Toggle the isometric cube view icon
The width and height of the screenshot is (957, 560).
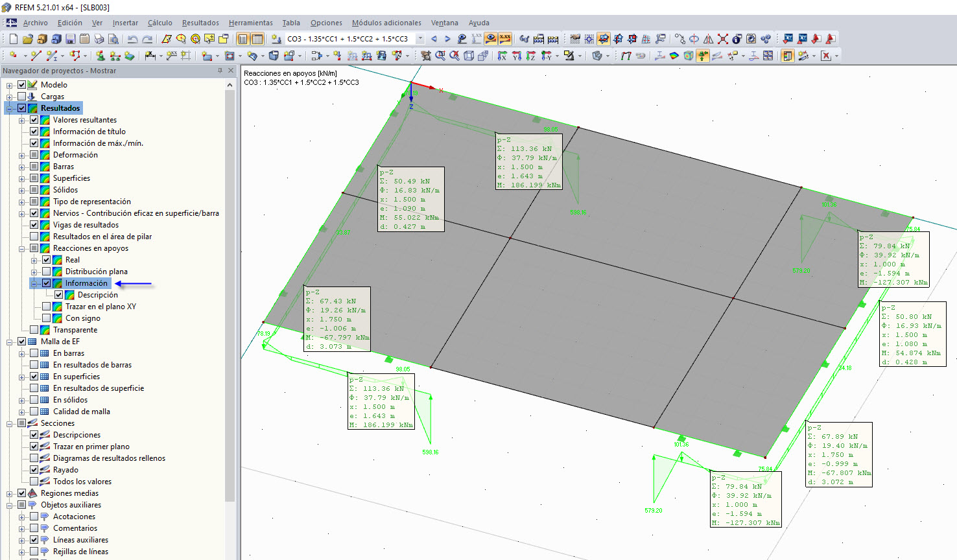[469, 56]
